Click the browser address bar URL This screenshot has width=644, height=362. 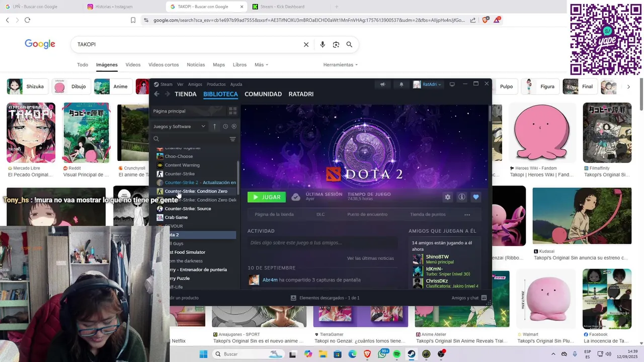(x=309, y=20)
